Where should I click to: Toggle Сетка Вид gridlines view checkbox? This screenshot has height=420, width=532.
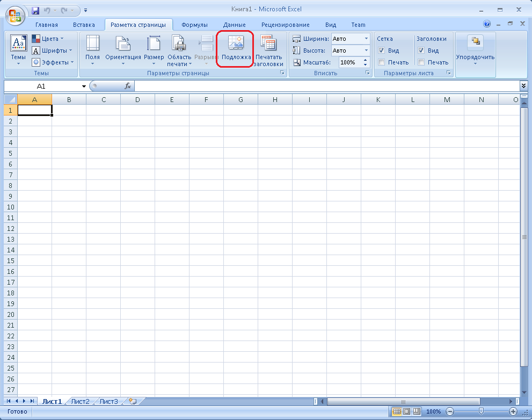381,50
